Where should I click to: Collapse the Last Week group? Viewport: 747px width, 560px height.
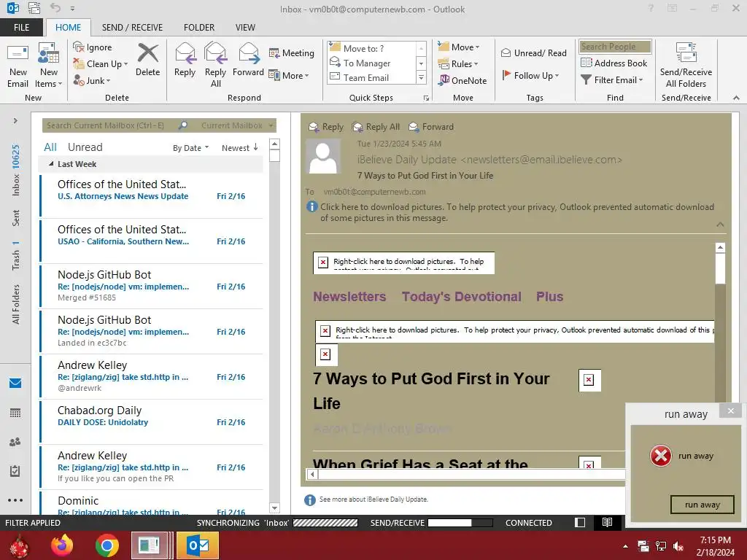pyautogui.click(x=51, y=164)
